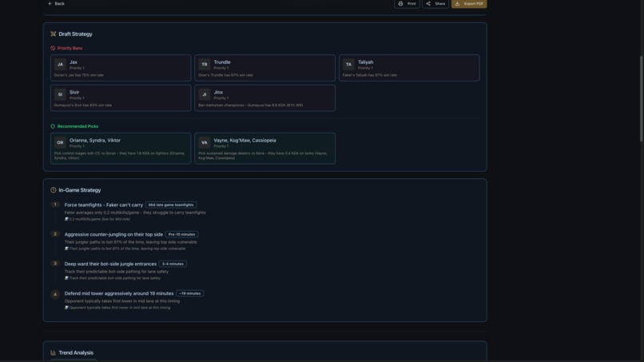Click the Taliyah ban title

365,62
